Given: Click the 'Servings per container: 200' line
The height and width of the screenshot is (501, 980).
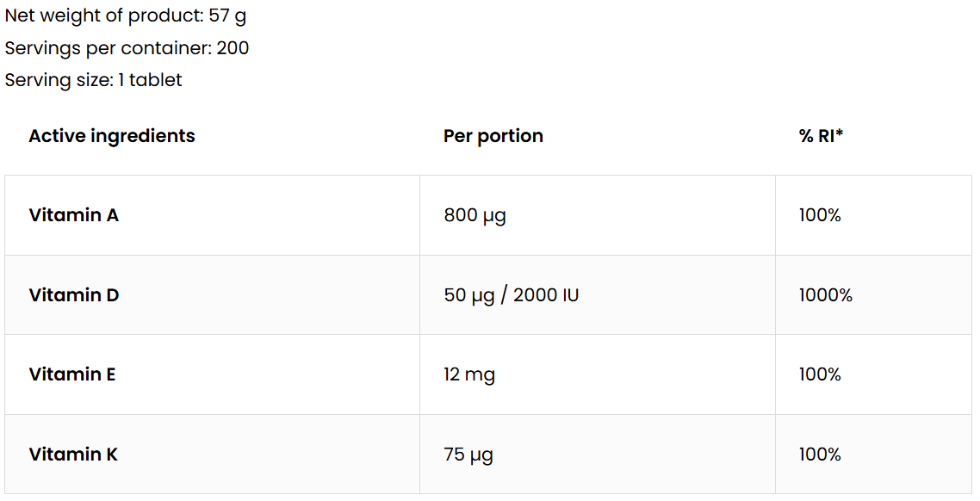Looking at the screenshot, I should (127, 48).
